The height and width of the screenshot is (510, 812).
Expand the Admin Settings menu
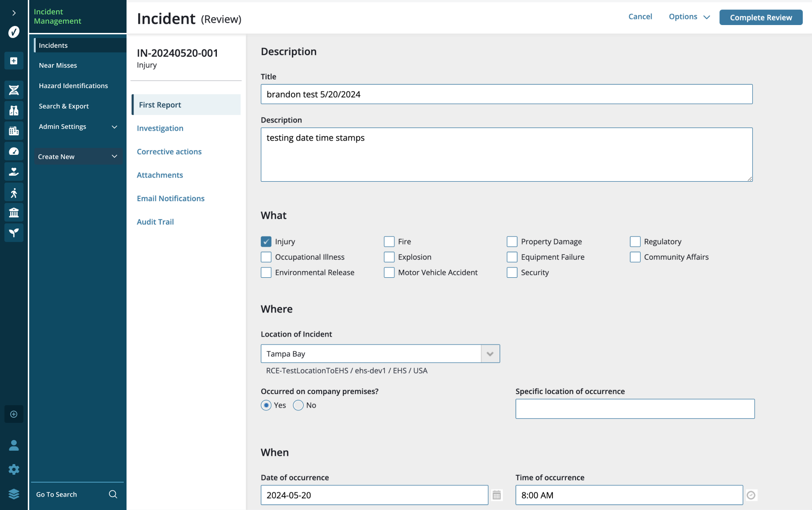coord(78,127)
